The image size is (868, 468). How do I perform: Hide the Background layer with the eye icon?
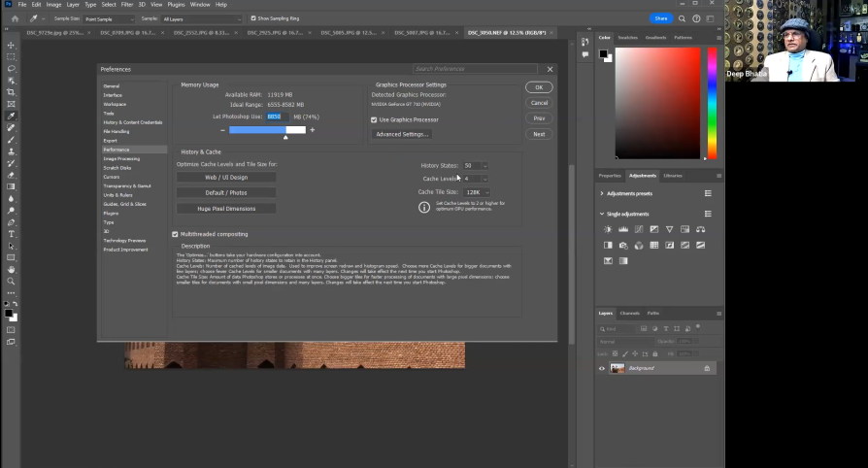602,368
